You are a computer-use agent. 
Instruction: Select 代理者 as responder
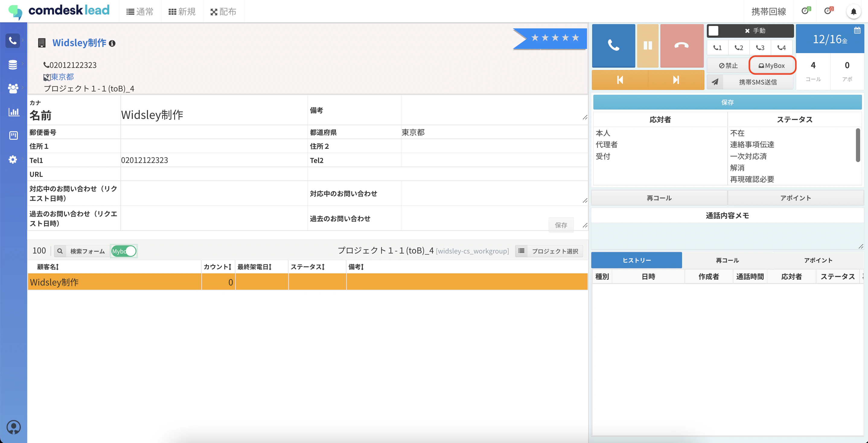[x=607, y=145]
